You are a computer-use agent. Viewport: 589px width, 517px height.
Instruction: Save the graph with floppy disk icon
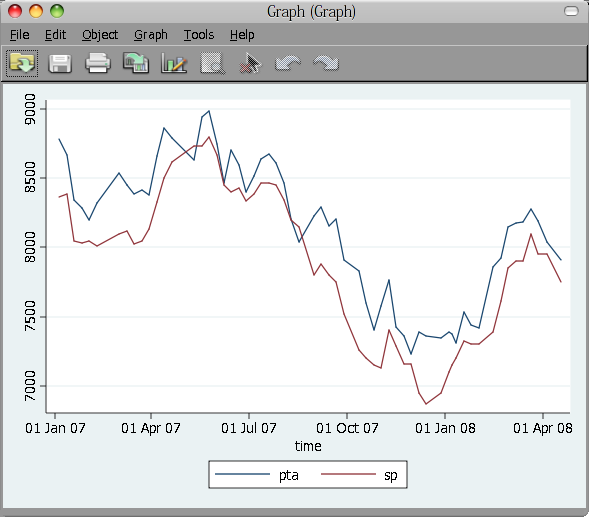pyautogui.click(x=60, y=63)
